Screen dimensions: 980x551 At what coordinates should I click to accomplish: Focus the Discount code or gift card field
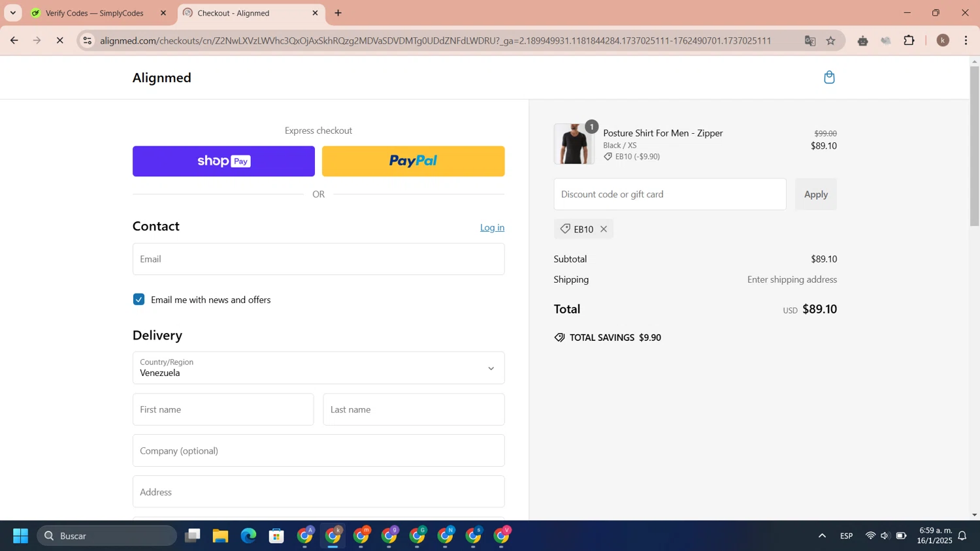pos(670,195)
